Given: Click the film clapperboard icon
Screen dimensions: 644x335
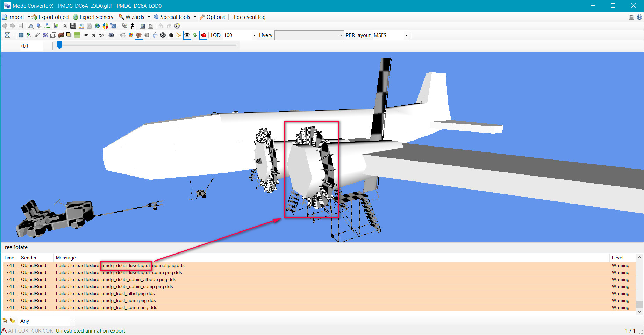Looking at the screenshot, I should click(x=73, y=26).
